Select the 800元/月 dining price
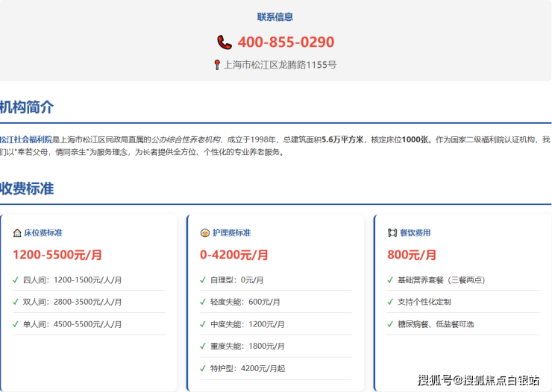The image size is (552, 392). tap(412, 255)
